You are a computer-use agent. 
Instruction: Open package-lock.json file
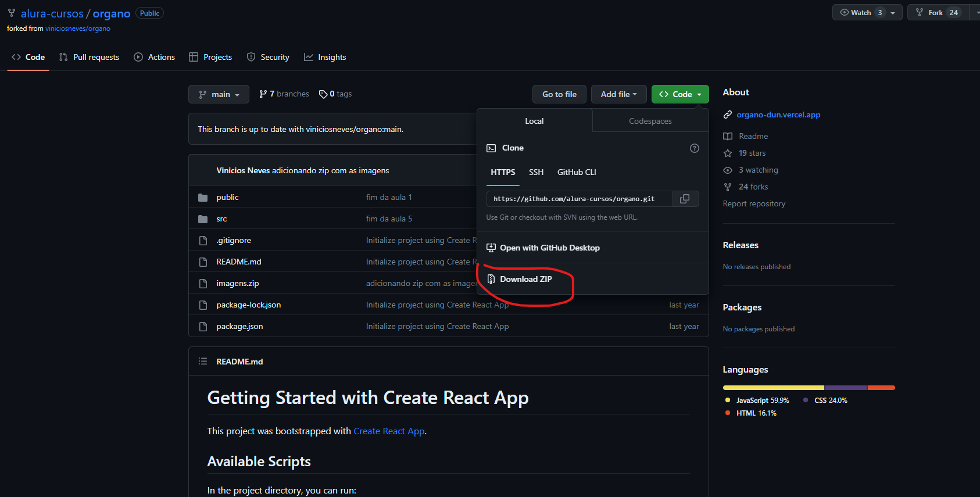pos(249,305)
